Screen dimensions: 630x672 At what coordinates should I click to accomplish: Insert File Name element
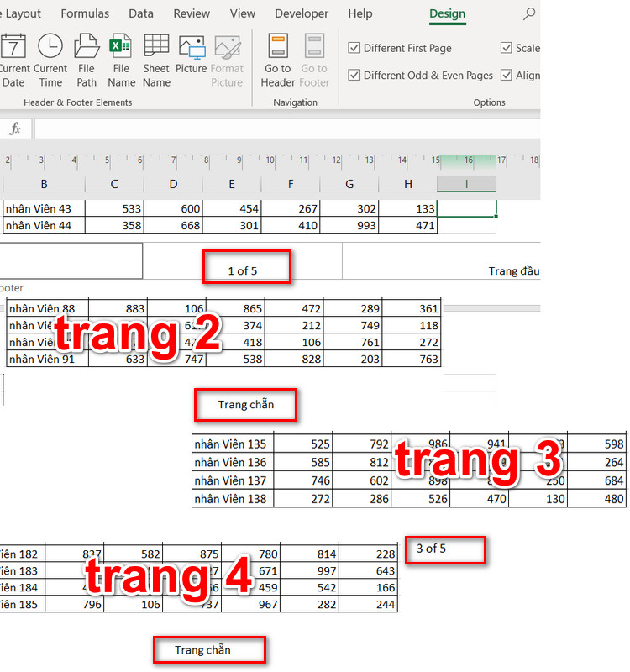(121, 60)
